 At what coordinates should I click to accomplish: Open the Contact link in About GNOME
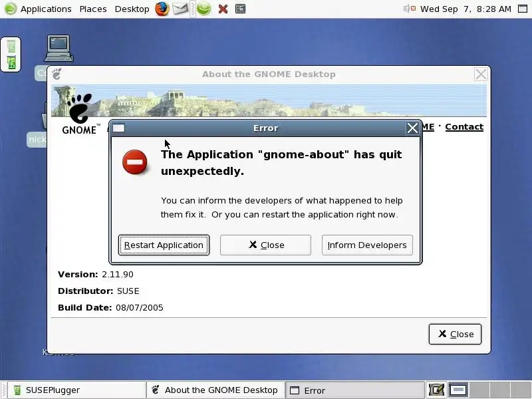(x=464, y=127)
